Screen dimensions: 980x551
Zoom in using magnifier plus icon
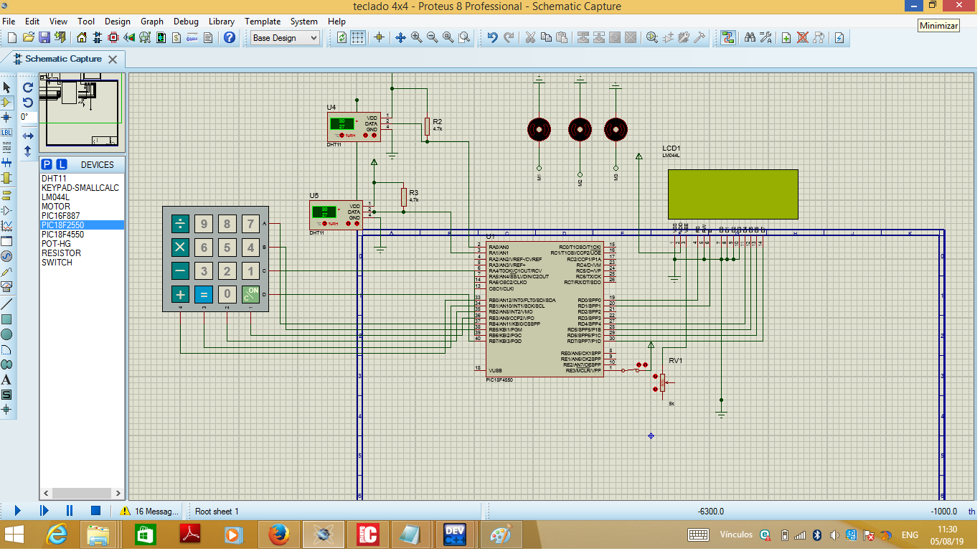[x=416, y=37]
